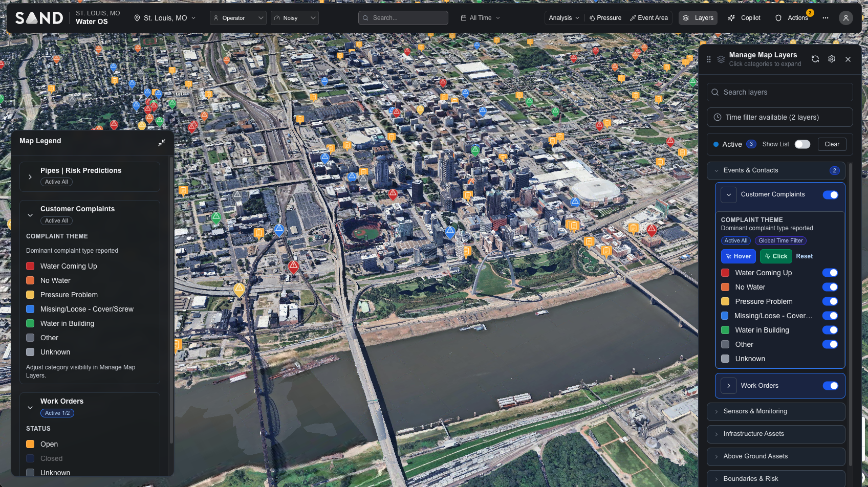Select Pressure in the top toolbar
This screenshot has width=868, height=487.
605,18
